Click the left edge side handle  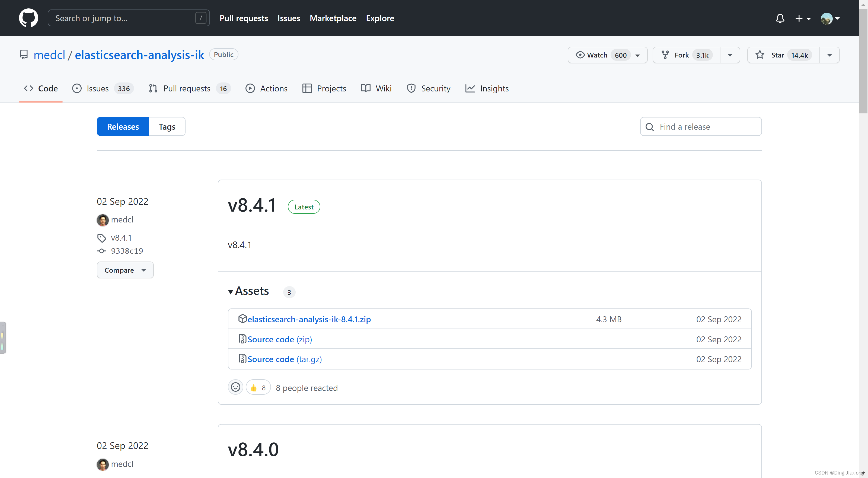3,337
